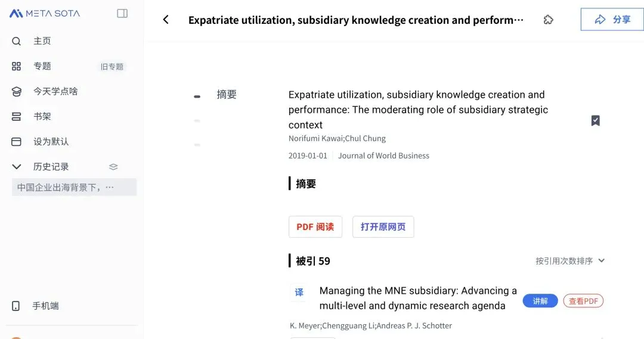Image resolution: width=644 pixels, height=339 pixels.
Task: Open the 书架 bookshelf
Action: [x=42, y=116]
